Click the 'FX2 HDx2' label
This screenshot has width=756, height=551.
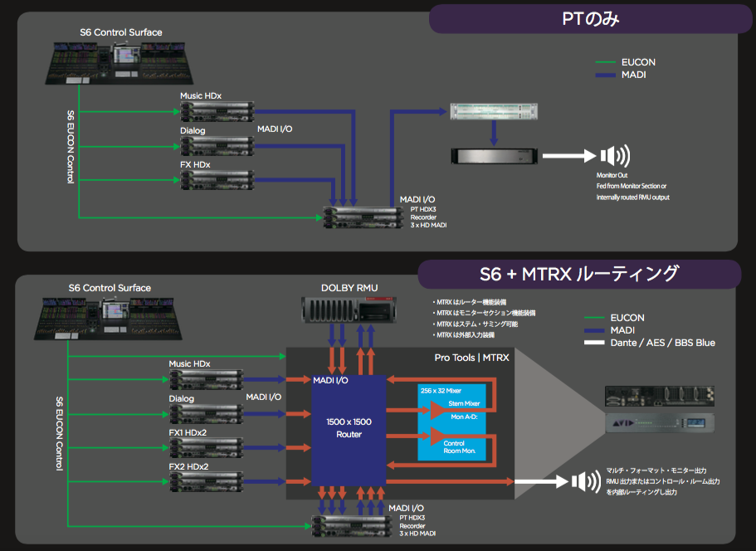(x=188, y=466)
